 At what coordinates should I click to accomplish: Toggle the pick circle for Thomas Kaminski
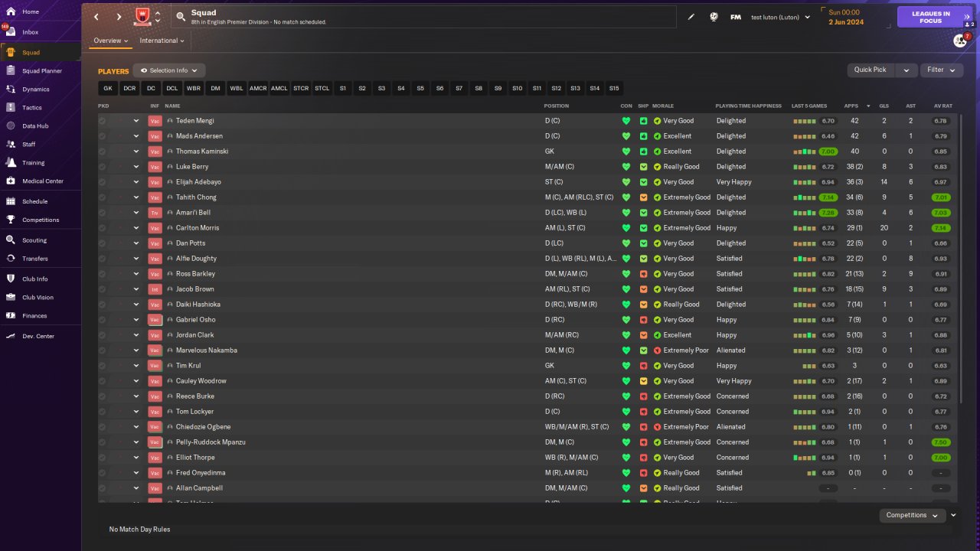(x=103, y=152)
